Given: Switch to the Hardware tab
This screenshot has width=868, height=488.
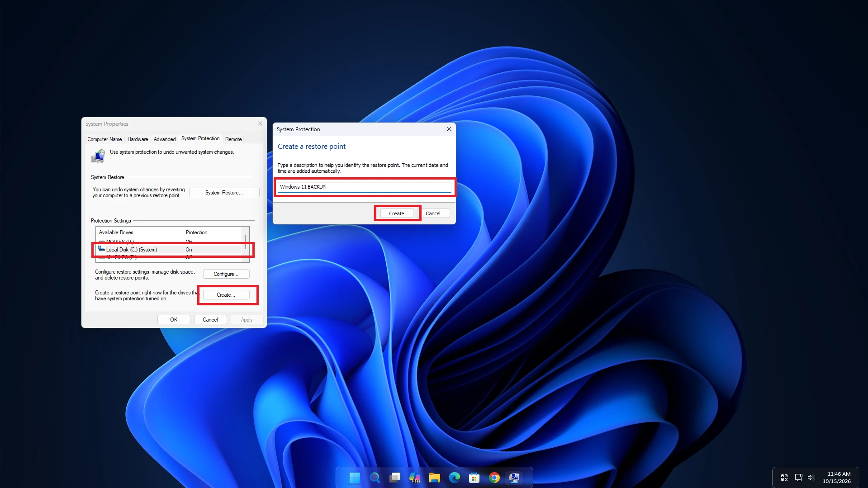Looking at the screenshot, I should click(138, 139).
